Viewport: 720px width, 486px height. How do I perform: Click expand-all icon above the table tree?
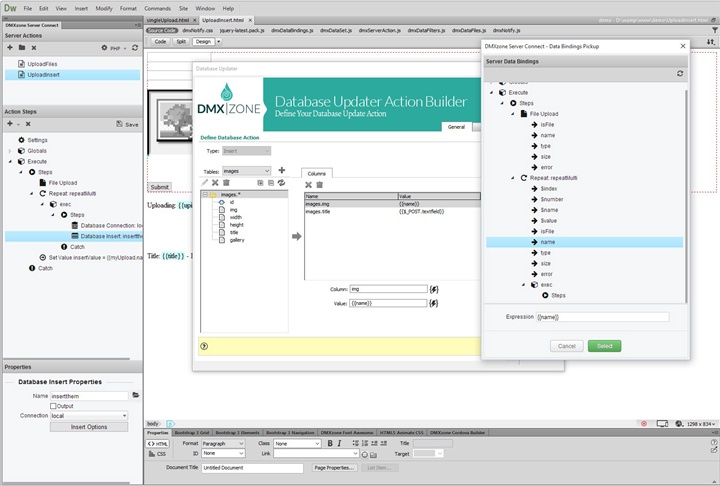(x=260, y=183)
